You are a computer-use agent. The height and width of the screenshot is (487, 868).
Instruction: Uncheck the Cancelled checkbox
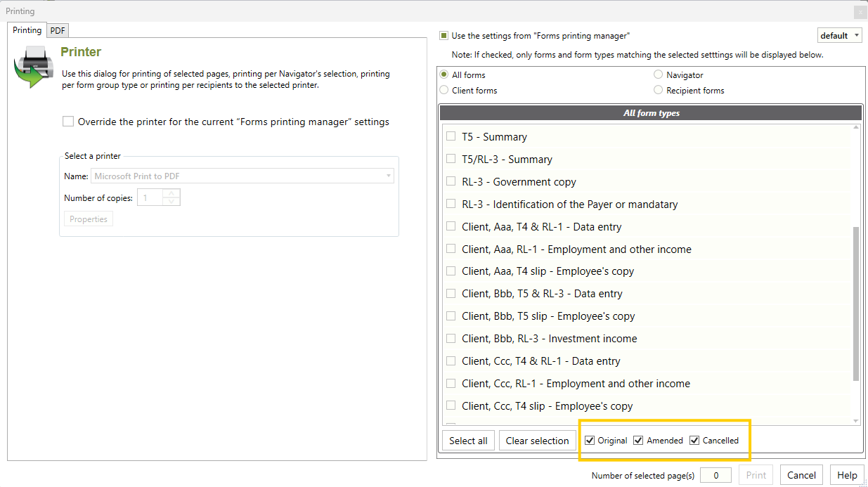[x=694, y=441]
